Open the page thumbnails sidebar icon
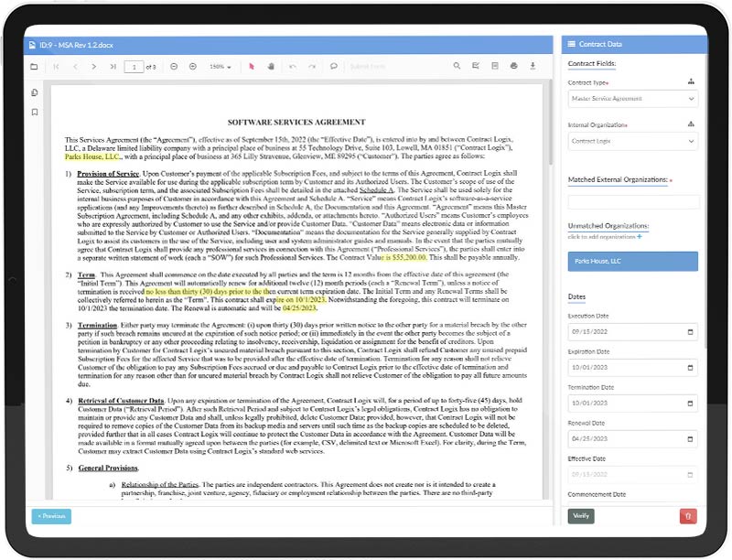Viewport: 732px width, 560px height. (35, 92)
